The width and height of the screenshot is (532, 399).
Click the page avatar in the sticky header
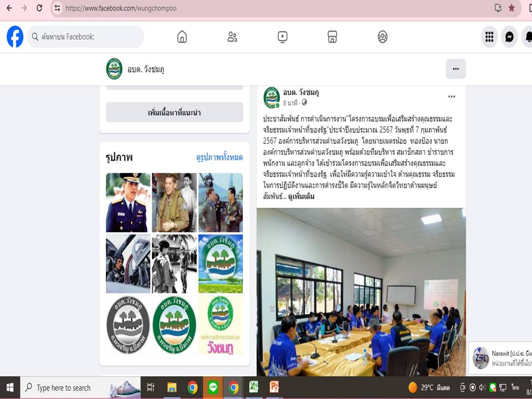coord(114,69)
